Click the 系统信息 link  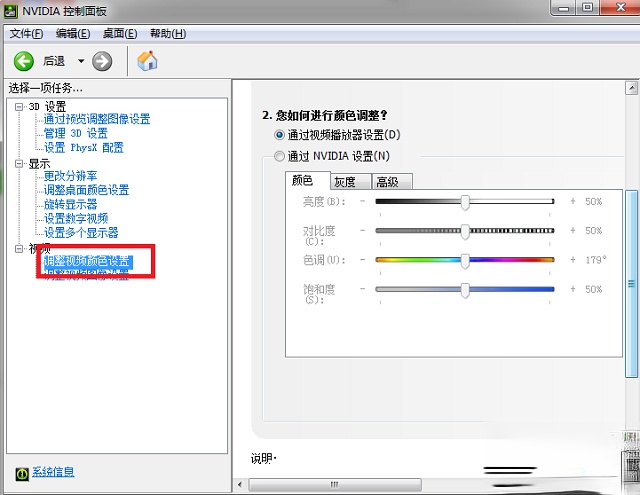[53, 472]
